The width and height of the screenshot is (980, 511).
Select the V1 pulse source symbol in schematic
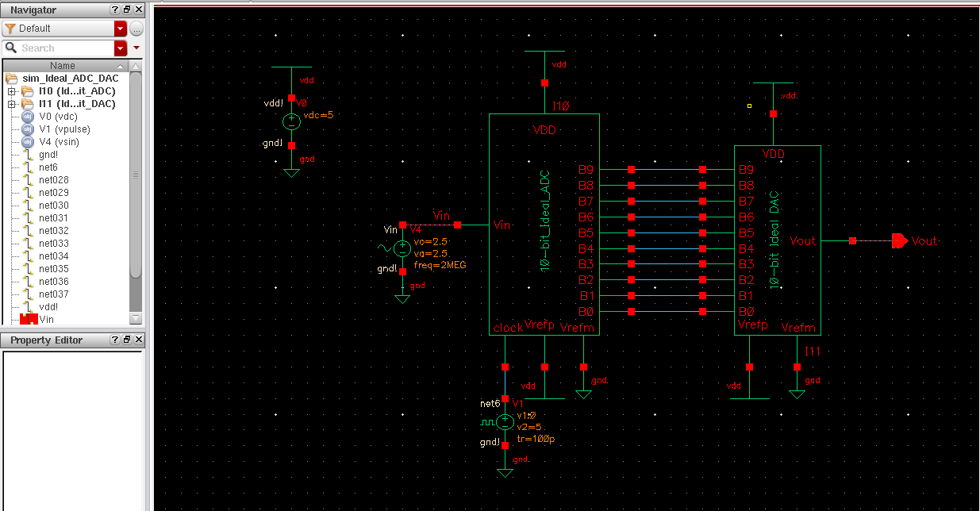coord(505,421)
